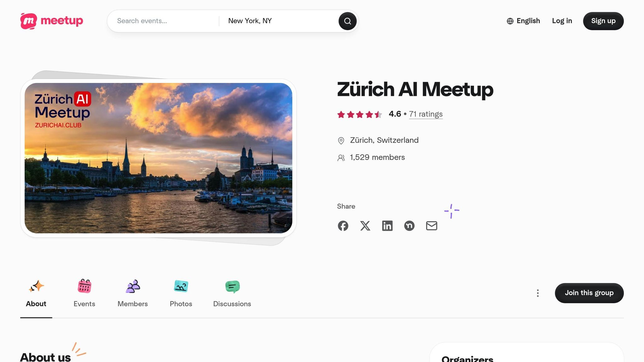The width and height of the screenshot is (644, 362).
Task: Open the English language selector
Action: tap(528, 21)
